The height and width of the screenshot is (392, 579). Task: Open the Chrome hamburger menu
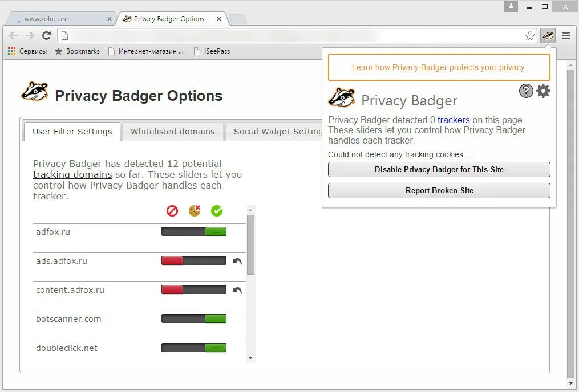coord(566,36)
